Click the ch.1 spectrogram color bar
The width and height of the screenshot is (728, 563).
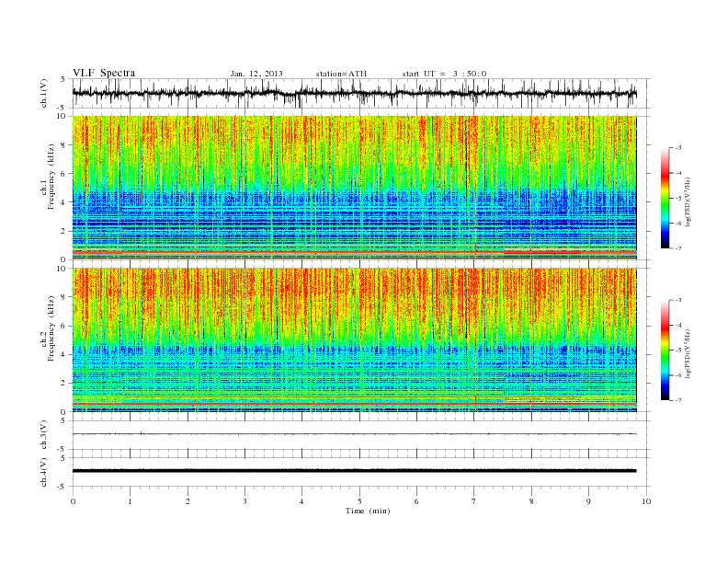coord(665,199)
